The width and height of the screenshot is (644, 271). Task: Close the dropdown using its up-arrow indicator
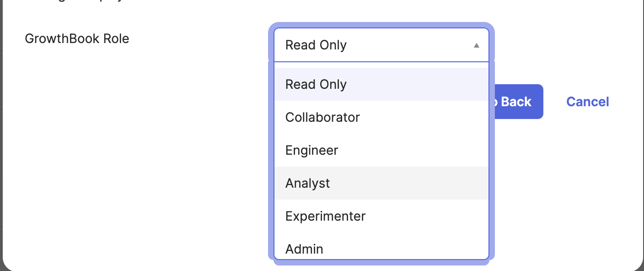pyautogui.click(x=476, y=45)
